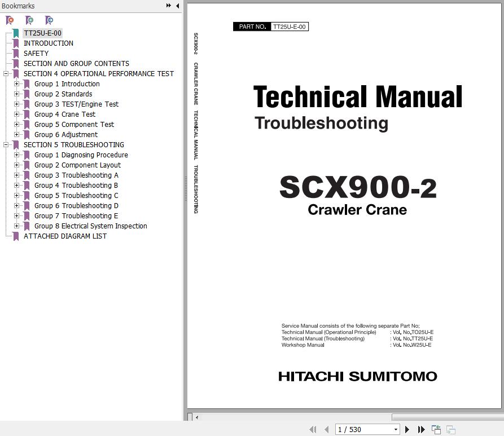Open the INTRODUCTION bookmark

(x=48, y=43)
